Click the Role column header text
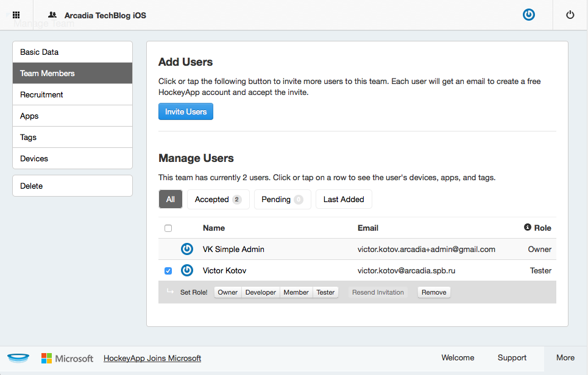This screenshot has height=375, width=588. click(543, 228)
